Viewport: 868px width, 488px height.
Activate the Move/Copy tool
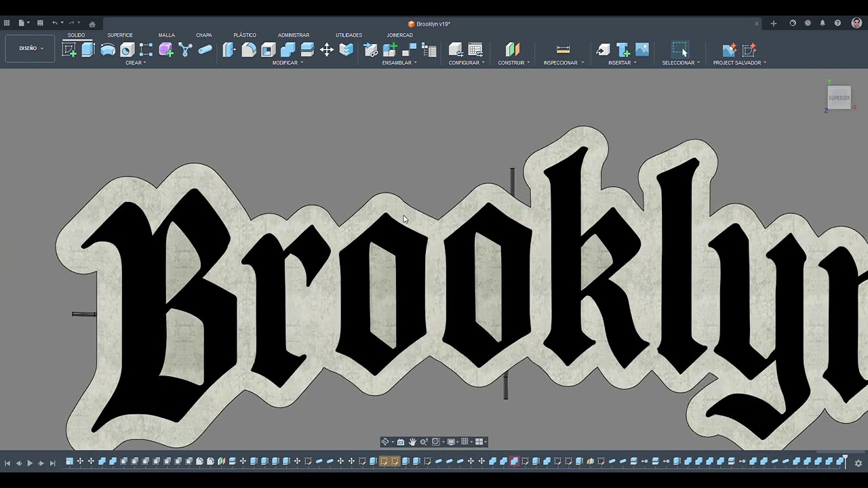coord(327,49)
